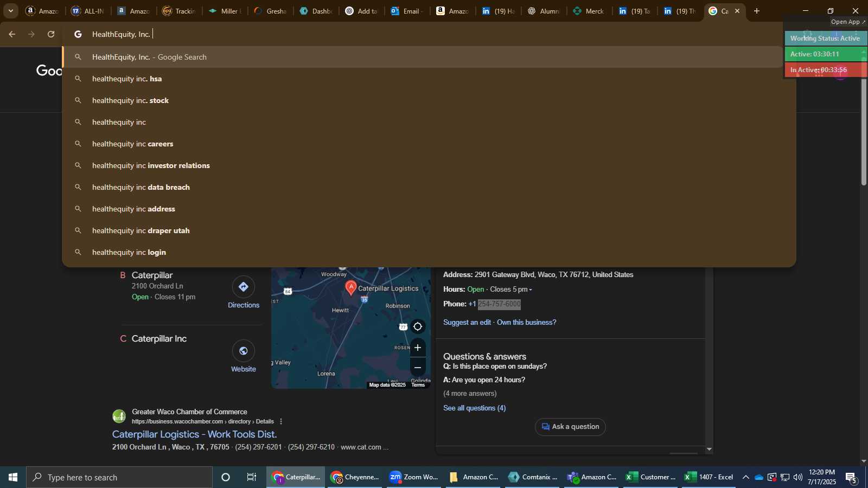The width and height of the screenshot is (868, 488).
Task: Switch to the Add task tab
Action: (x=361, y=11)
